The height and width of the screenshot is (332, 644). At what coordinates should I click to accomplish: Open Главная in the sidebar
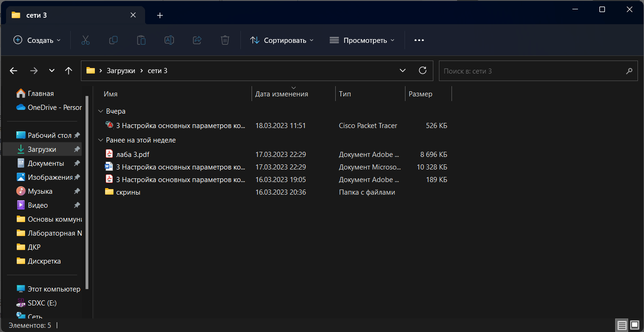click(x=42, y=94)
